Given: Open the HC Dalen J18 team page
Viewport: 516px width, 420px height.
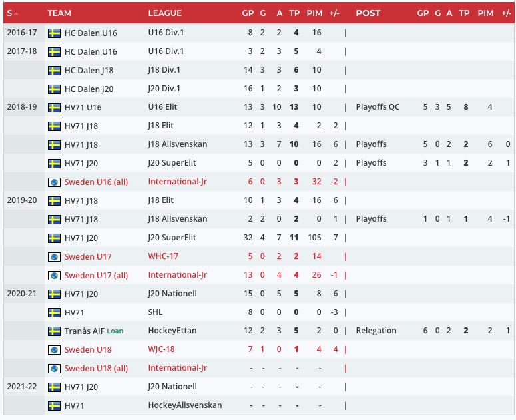Looking at the screenshot, I should click(x=90, y=70).
